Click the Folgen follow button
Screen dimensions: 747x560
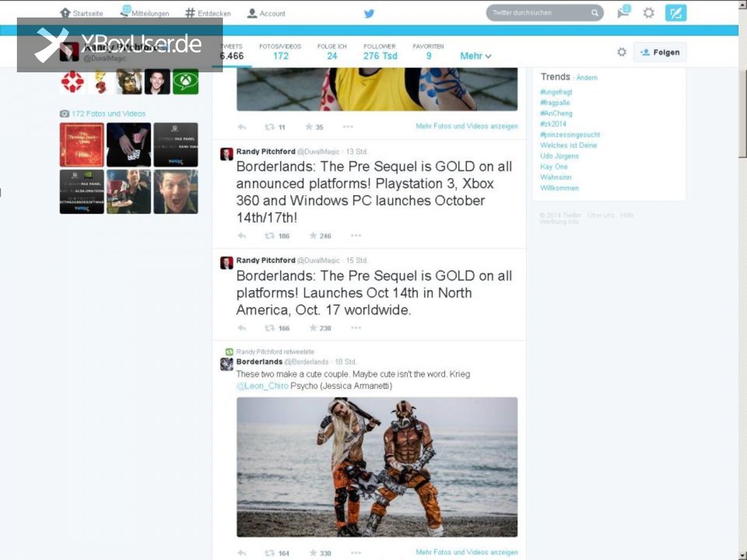tap(660, 52)
